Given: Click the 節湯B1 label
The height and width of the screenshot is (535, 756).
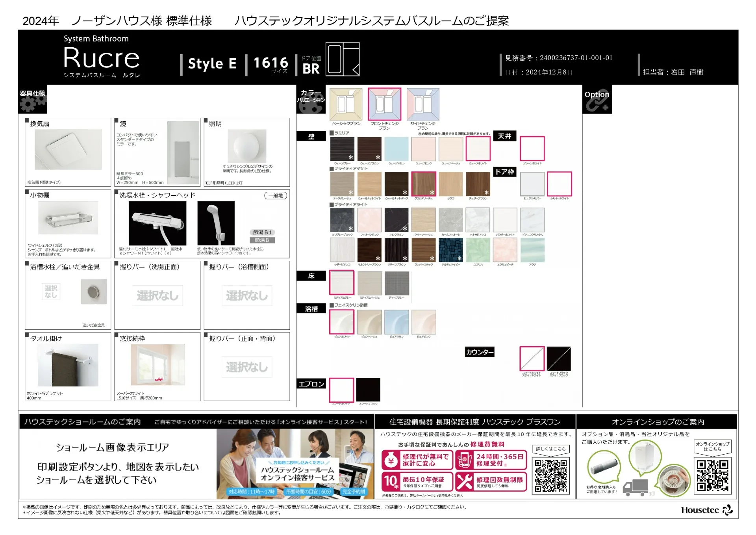Looking at the screenshot, I should tap(262, 232).
